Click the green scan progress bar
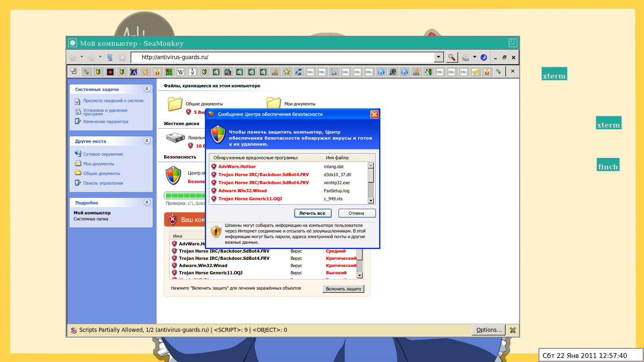 [x=185, y=195]
